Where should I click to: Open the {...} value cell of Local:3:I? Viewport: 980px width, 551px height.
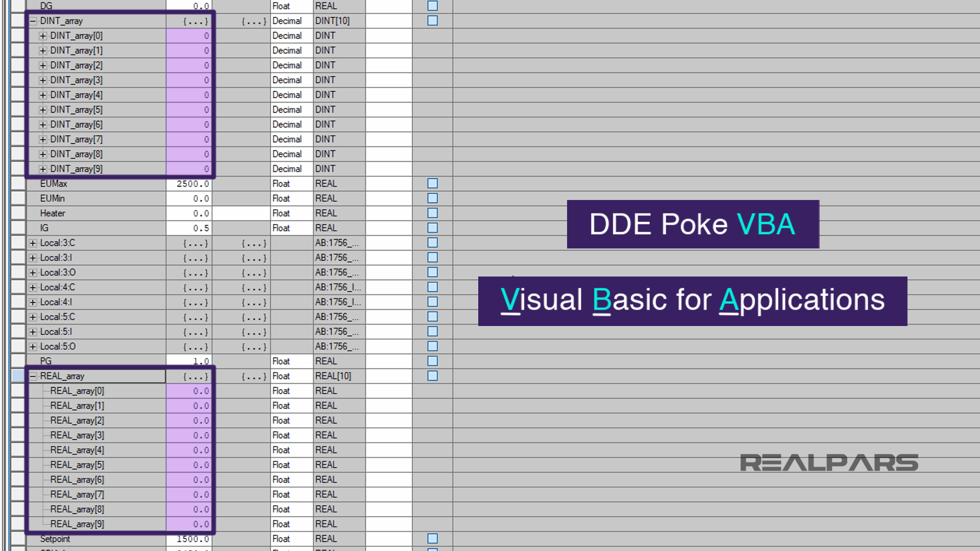pyautogui.click(x=195, y=258)
